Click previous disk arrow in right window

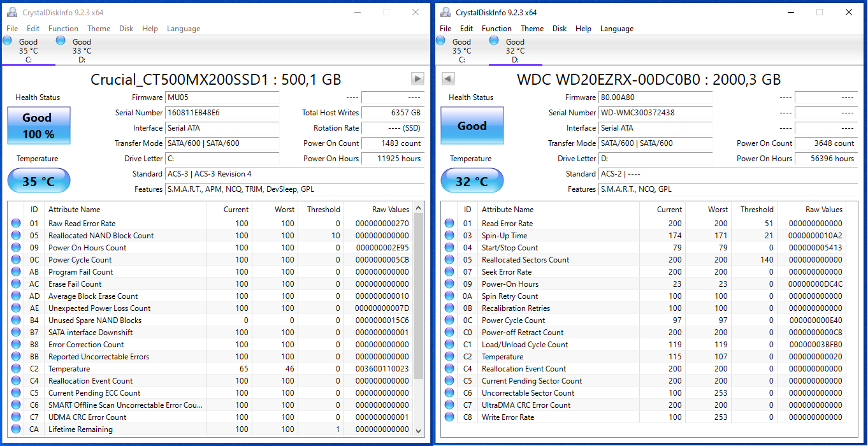pyautogui.click(x=448, y=78)
